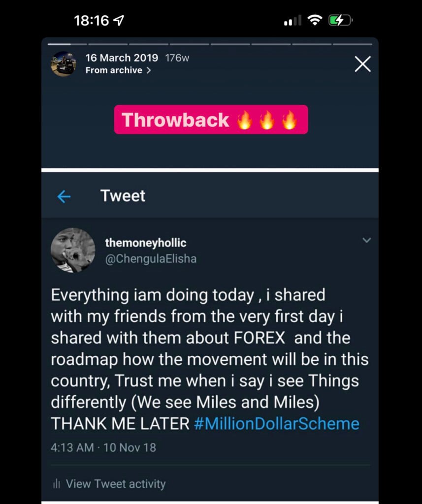Tap the Throwback fire sticker
422x504 pixels.
[x=211, y=120]
